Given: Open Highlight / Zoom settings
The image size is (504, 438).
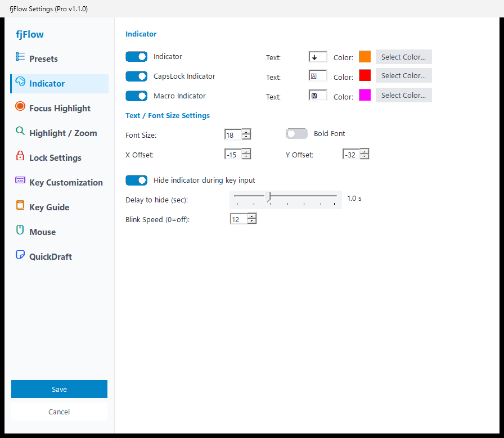Looking at the screenshot, I should point(60,133).
